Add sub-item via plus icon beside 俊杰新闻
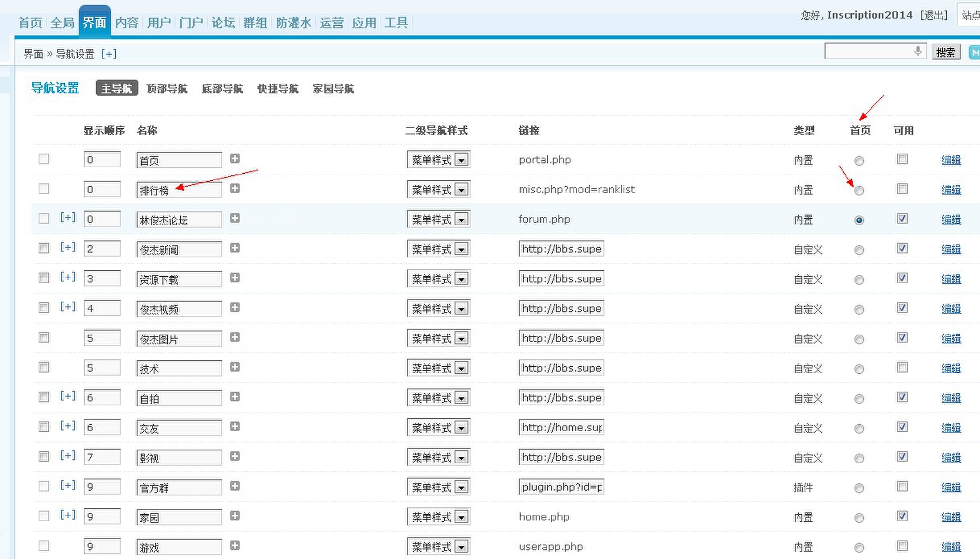 pos(235,248)
